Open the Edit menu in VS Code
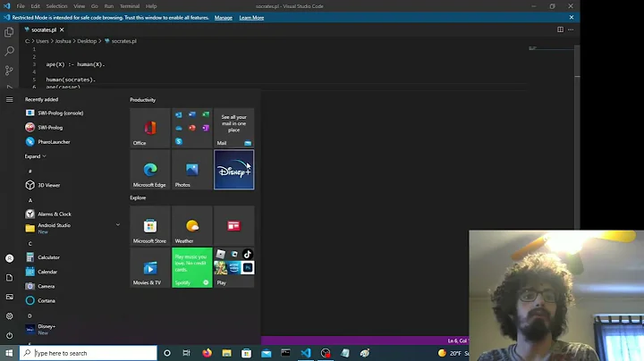 coord(35,6)
